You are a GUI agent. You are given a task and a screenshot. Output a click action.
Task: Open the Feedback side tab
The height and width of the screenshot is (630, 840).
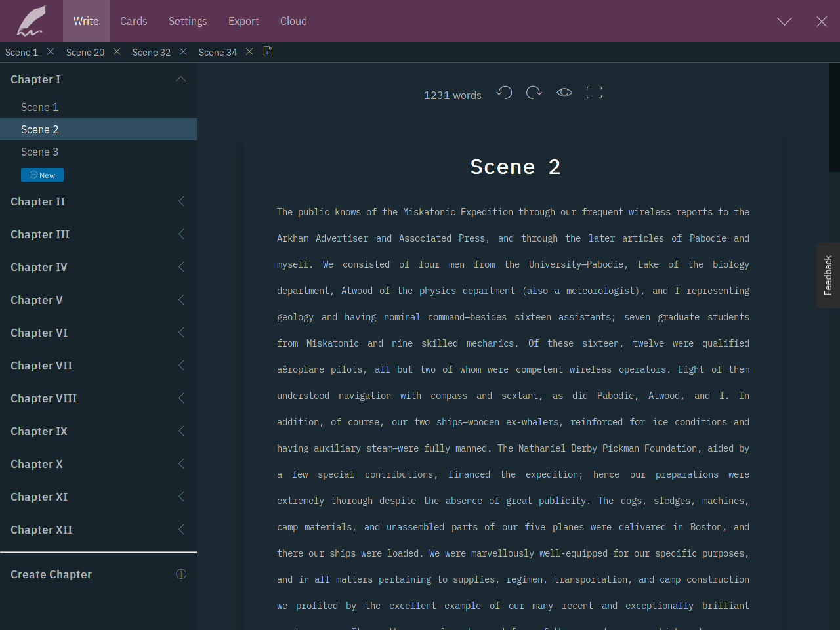coord(828,275)
